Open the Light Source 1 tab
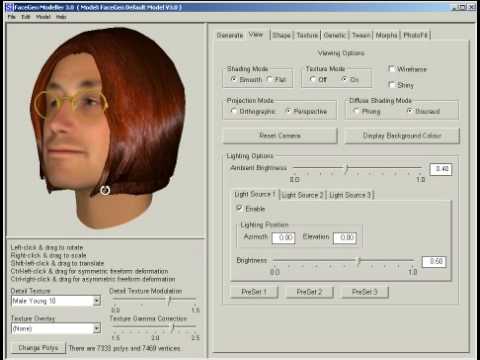The width and height of the screenshot is (480, 360). point(255,194)
